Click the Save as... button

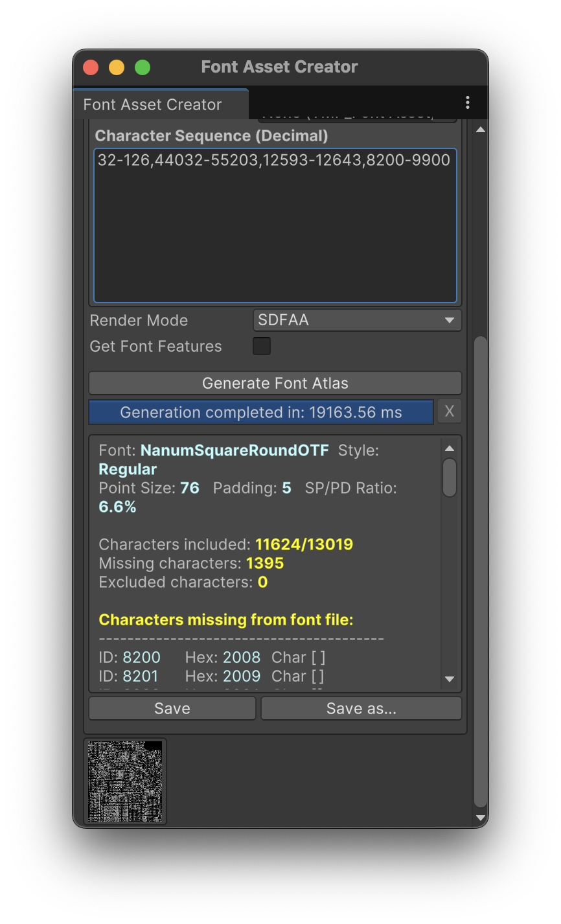[361, 708]
